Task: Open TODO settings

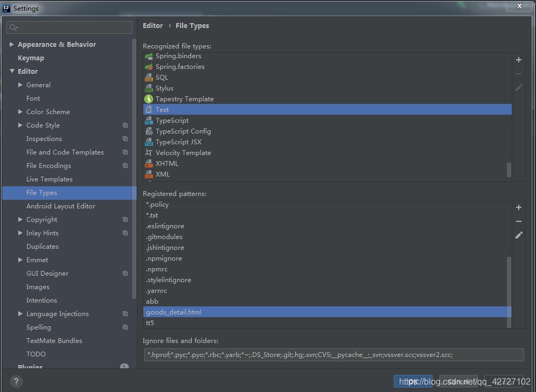Action: [x=36, y=354]
